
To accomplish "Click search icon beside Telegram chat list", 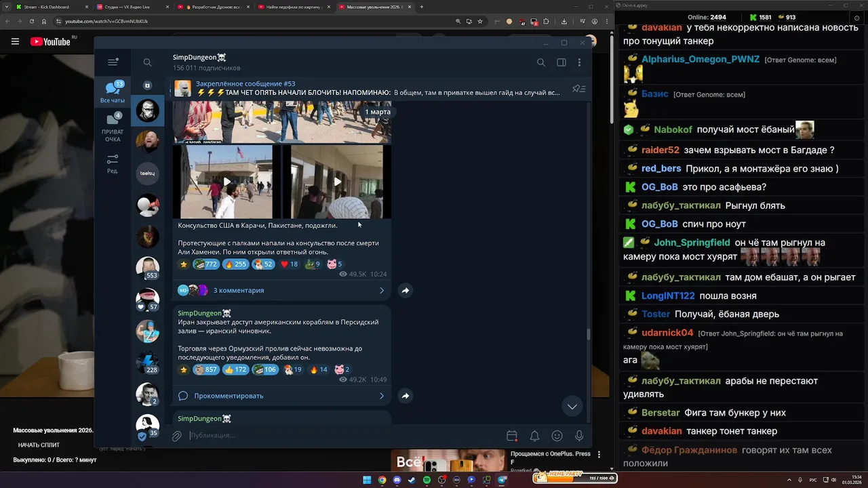I will pos(147,62).
